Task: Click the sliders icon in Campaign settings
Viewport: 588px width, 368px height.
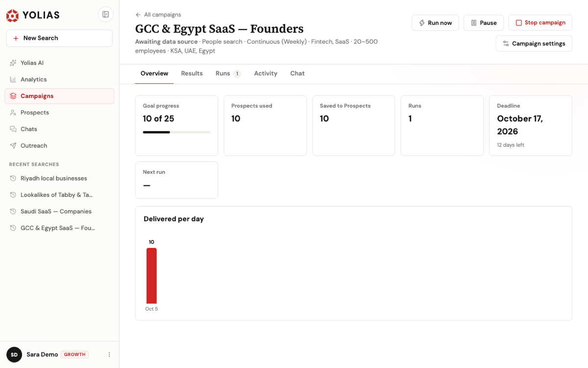Action: [506, 44]
